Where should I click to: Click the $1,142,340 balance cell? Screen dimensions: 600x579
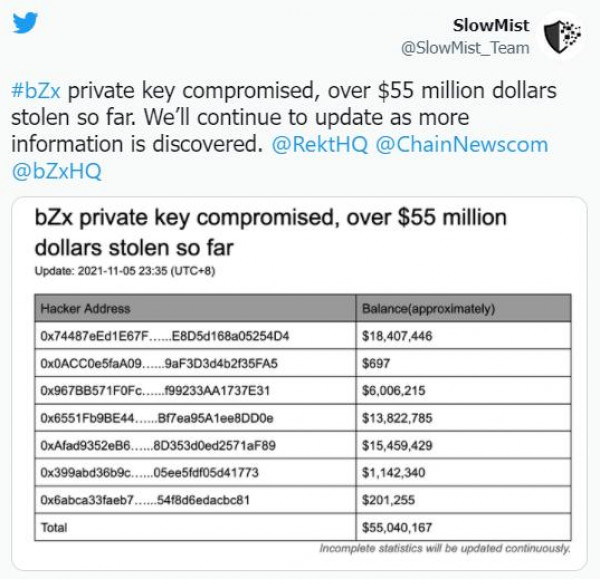tap(463, 473)
